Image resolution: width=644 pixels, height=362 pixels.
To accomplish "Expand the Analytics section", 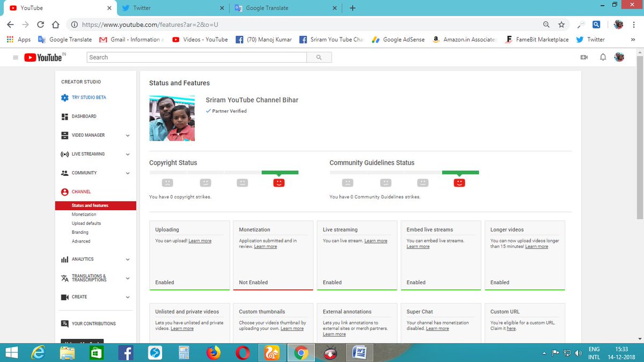I will (x=128, y=260).
